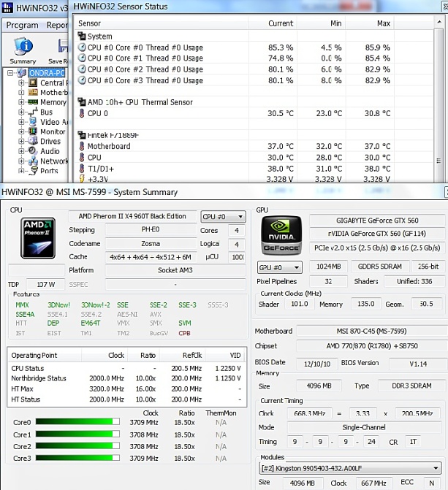Click the Audio speaker tree icon
The image size is (448, 490).
(33, 151)
